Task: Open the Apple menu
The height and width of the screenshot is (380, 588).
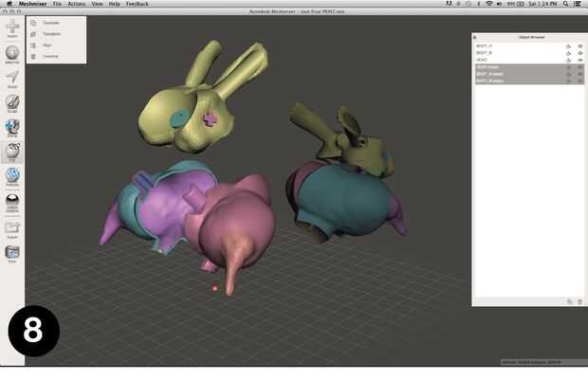Action: 9,4
